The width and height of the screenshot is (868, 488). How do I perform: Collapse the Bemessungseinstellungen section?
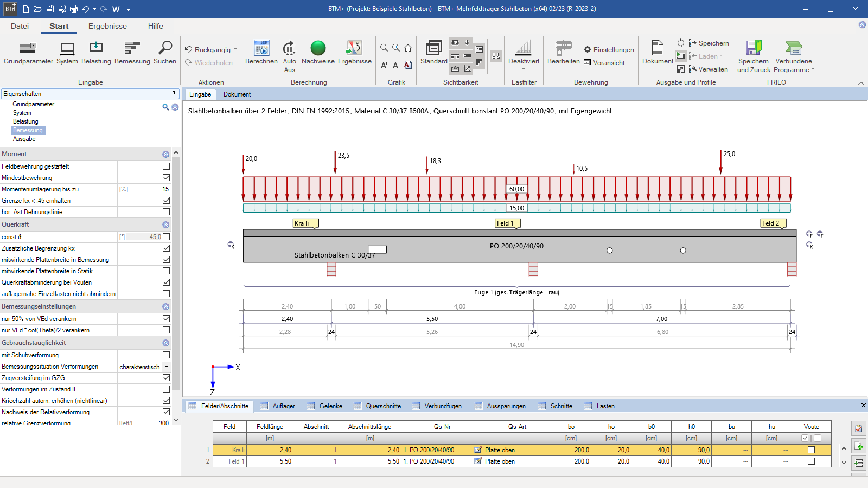pyautogui.click(x=166, y=307)
